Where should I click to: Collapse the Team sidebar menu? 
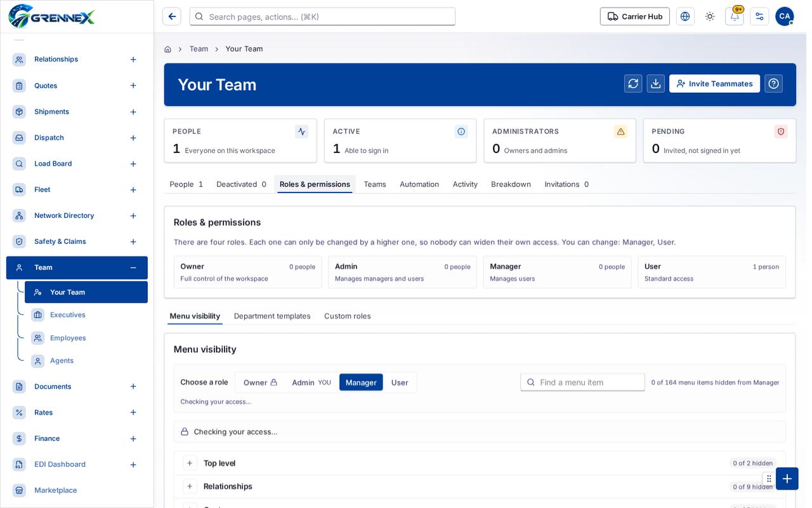[133, 267]
